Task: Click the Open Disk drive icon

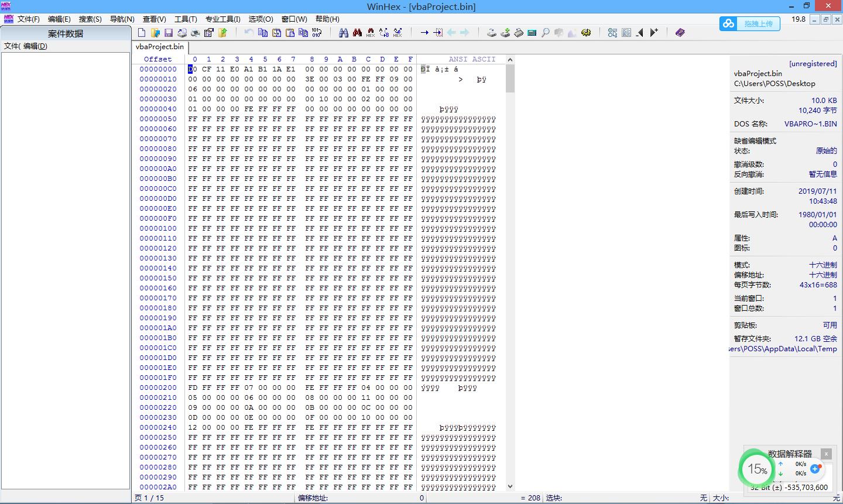Action: point(492,33)
